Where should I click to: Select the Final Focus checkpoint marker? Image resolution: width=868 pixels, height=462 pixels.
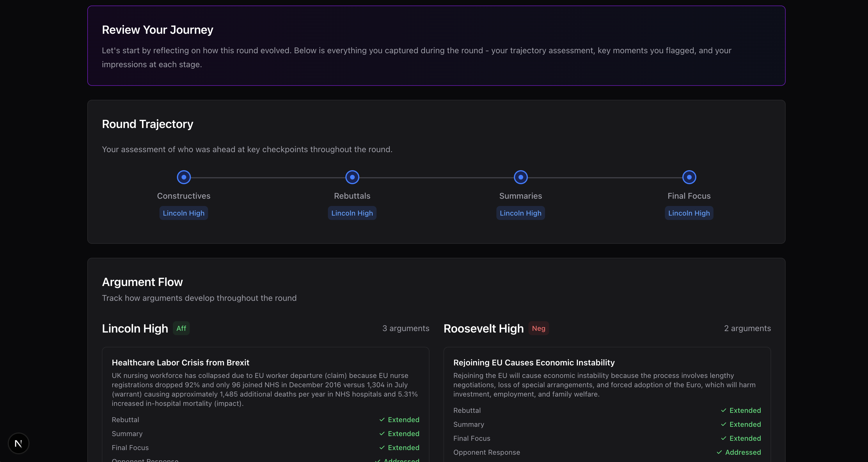[689, 177]
